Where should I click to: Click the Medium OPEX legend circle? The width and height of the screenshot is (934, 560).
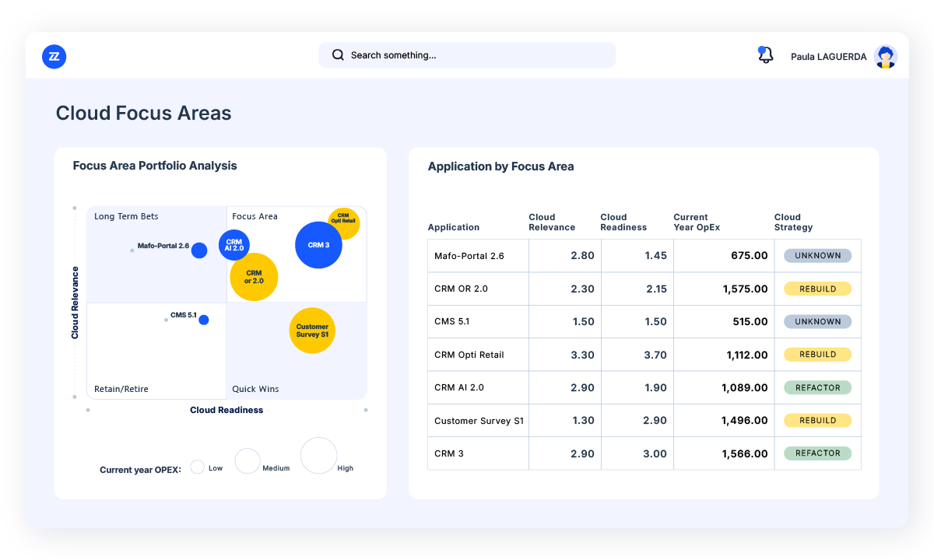coord(248,461)
